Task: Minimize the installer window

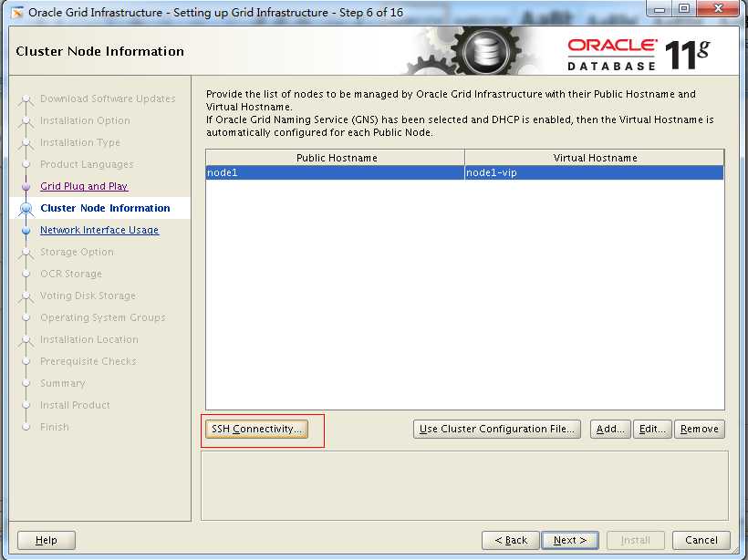Action: point(660,9)
